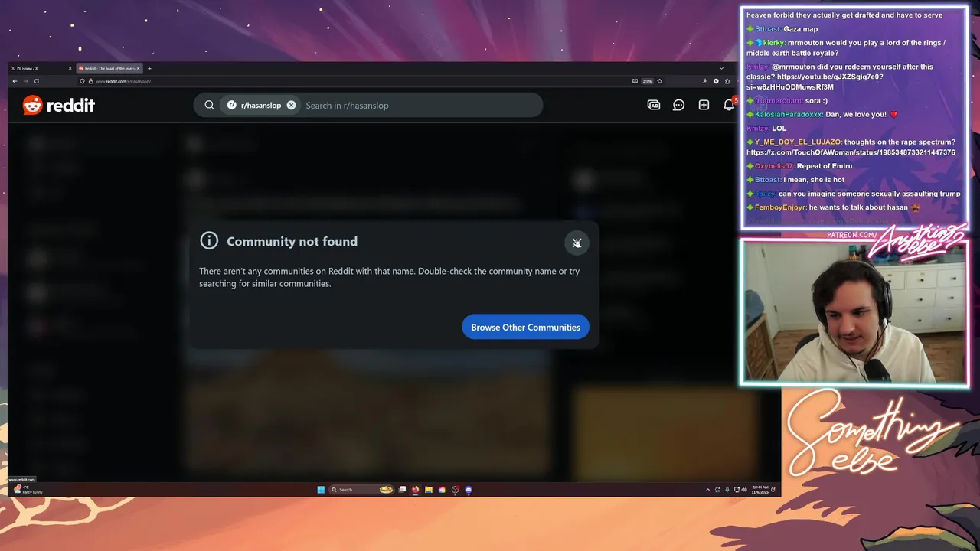Open the Windows Start menu
Image resolution: width=980 pixels, height=551 pixels.
pos(321,490)
